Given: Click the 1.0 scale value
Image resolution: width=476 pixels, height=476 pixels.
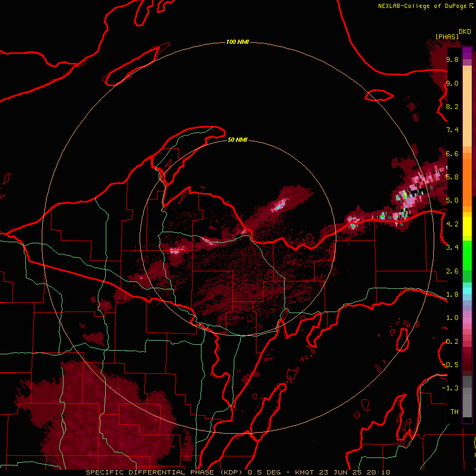Looking at the screenshot, I should click(x=452, y=318).
